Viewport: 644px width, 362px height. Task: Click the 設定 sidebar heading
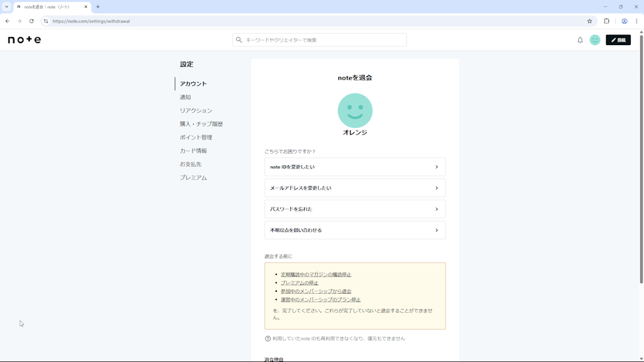click(x=187, y=64)
